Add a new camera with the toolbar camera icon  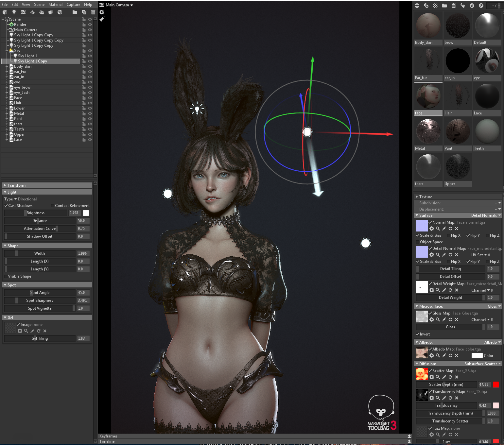pyautogui.click(x=23, y=12)
